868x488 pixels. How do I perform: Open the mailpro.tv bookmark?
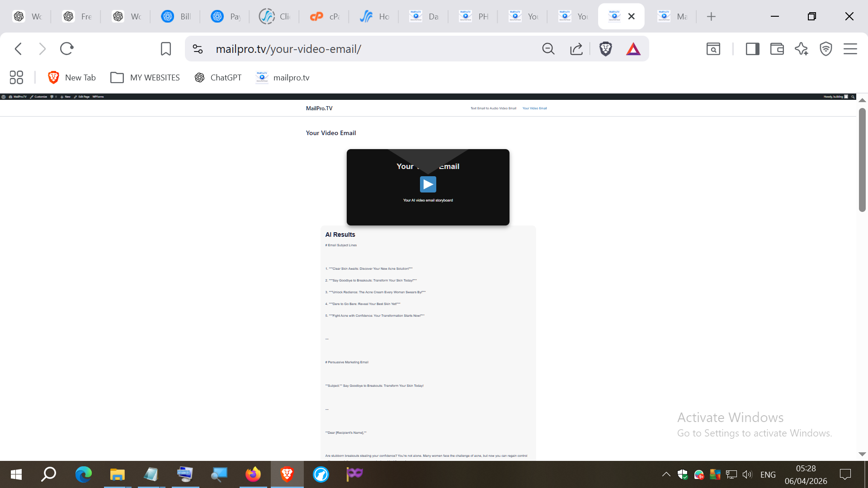pos(283,78)
